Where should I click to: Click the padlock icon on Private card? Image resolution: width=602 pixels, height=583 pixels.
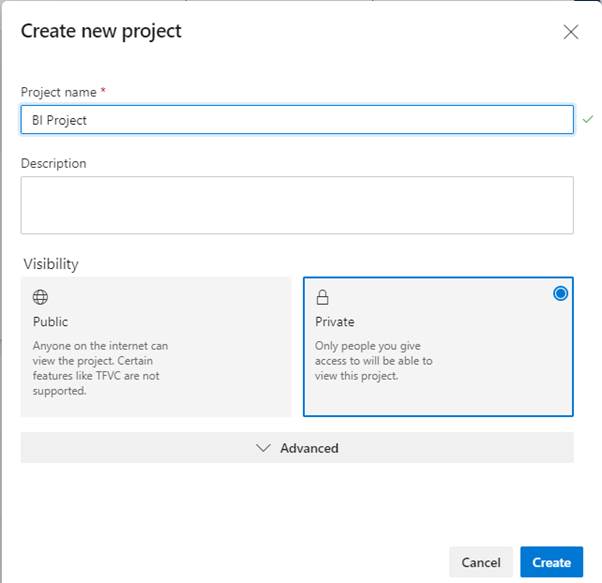click(322, 297)
